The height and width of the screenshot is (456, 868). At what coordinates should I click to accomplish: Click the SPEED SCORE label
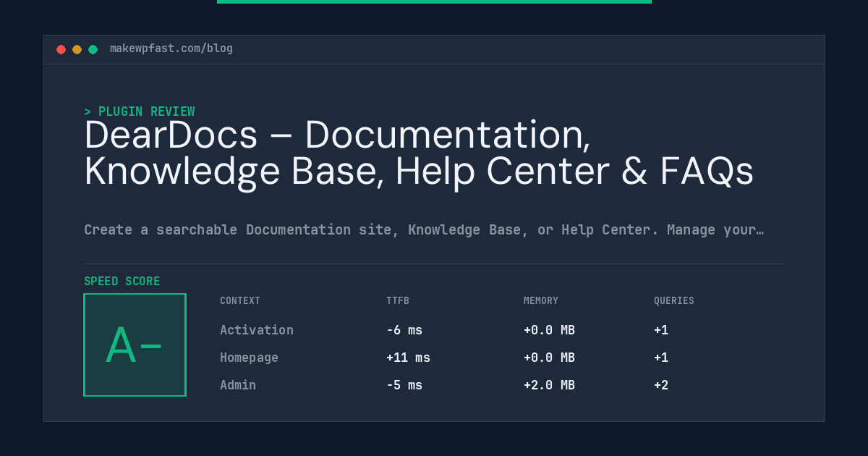coord(122,282)
